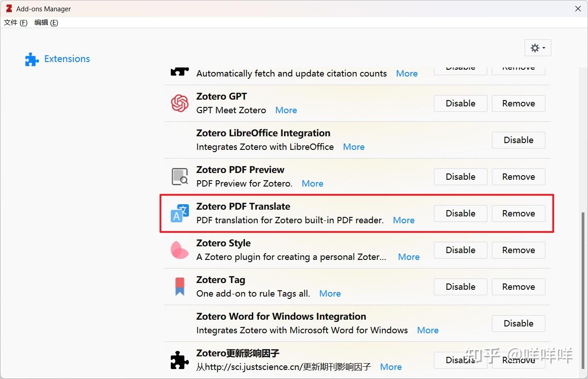Open More link for Zotero Style
The image size is (588, 379).
(409, 257)
